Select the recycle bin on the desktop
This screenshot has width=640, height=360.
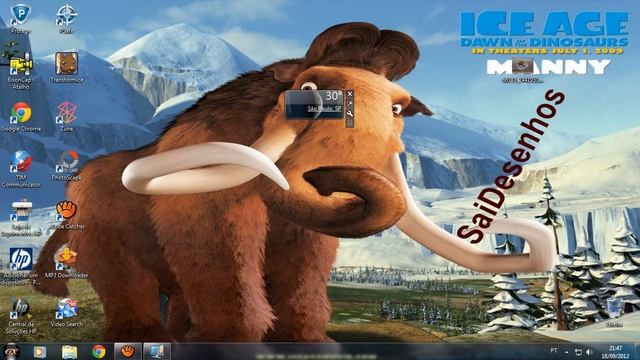pyautogui.click(x=614, y=312)
